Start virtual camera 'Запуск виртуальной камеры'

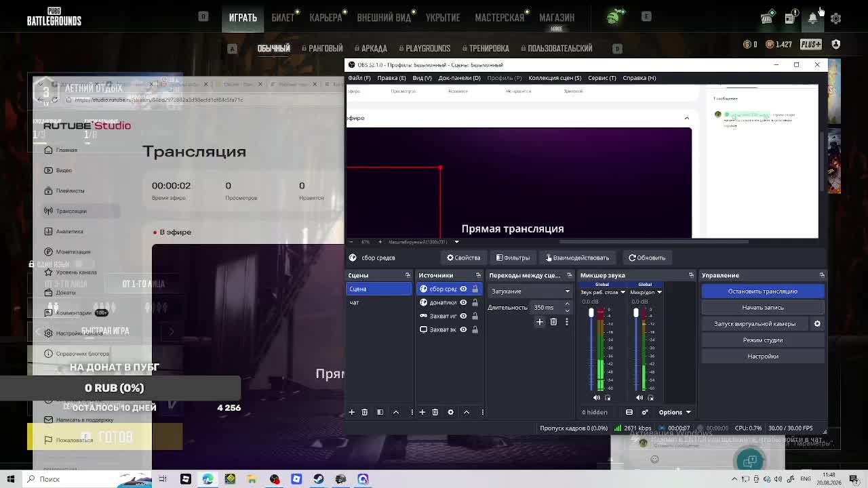tap(755, 324)
